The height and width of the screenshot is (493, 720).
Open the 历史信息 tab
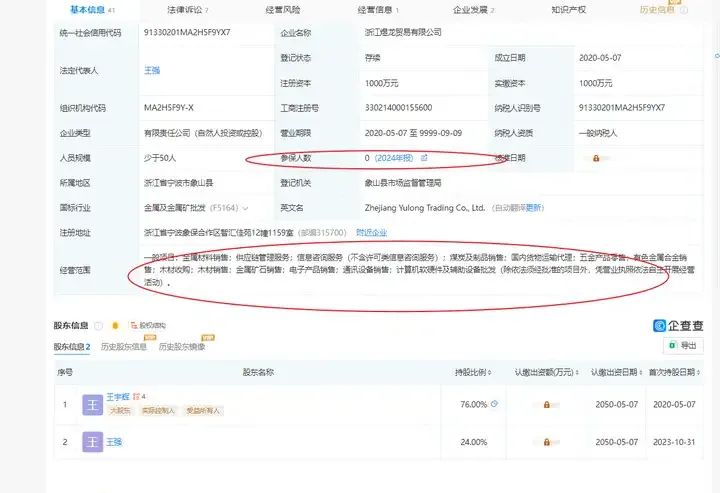coord(657,10)
